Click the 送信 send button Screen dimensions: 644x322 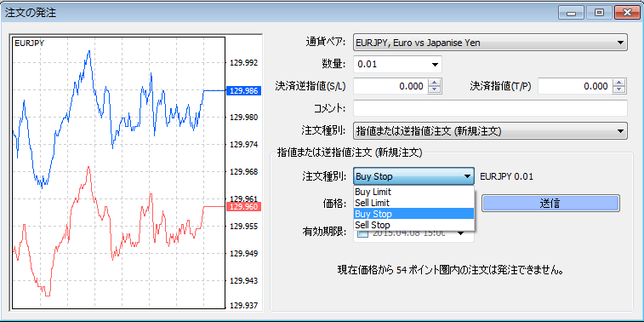(550, 204)
